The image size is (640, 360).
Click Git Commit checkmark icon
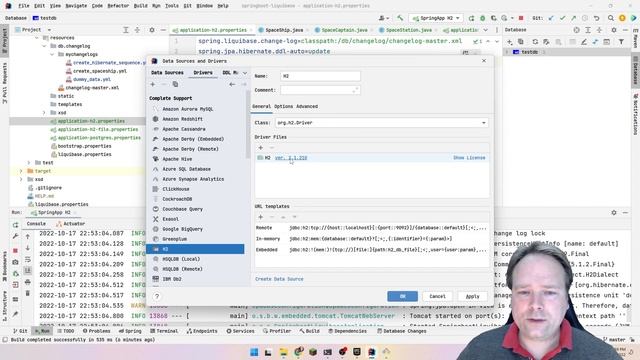click(562, 18)
